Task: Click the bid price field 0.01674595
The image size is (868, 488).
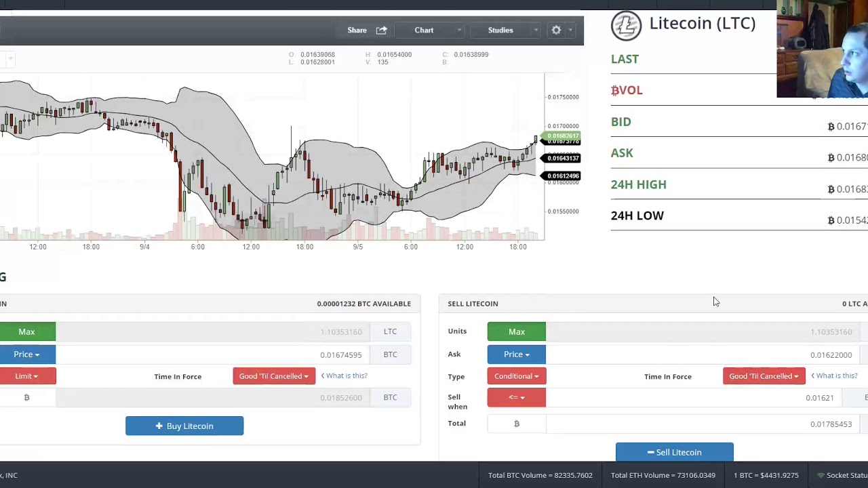Action: coord(212,354)
